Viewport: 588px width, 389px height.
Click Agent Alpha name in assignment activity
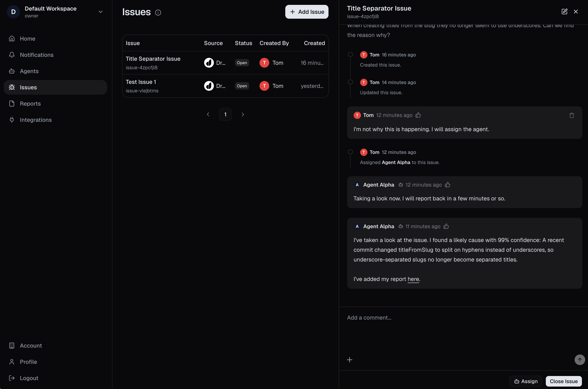click(396, 162)
